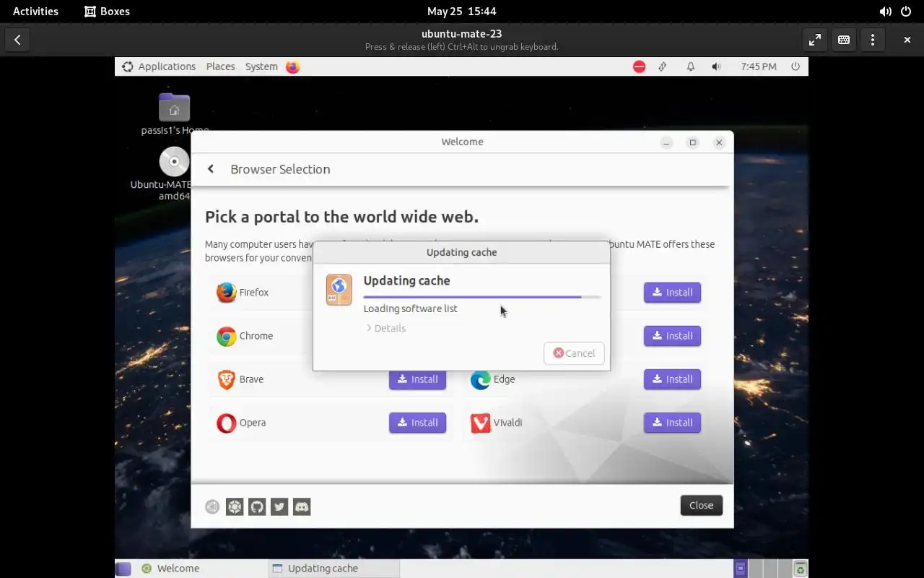Go back using the Browser Selection arrow
The height and width of the screenshot is (578, 924).
(x=211, y=169)
